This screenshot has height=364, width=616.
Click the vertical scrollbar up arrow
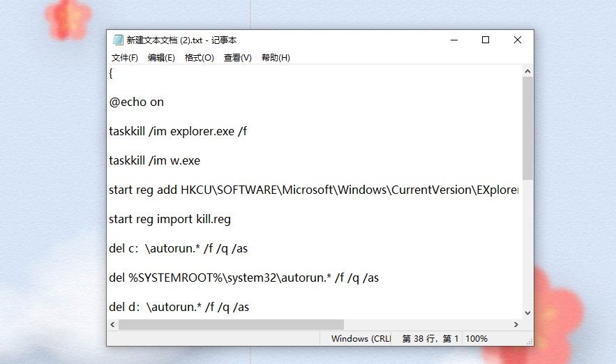pos(527,71)
